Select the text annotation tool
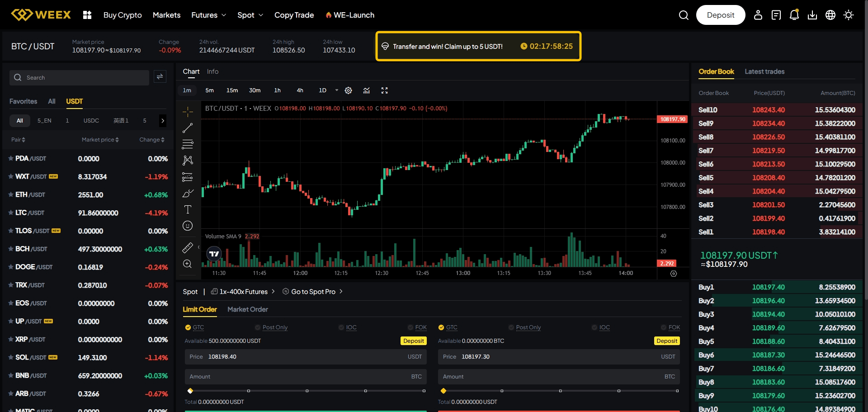Image resolution: width=868 pixels, height=412 pixels. pyautogui.click(x=188, y=209)
